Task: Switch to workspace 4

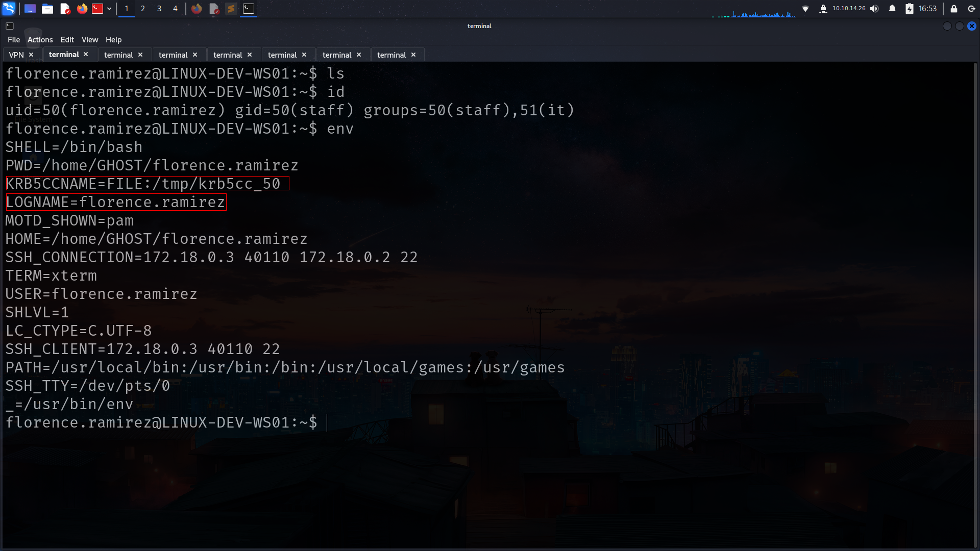Action: [175, 9]
